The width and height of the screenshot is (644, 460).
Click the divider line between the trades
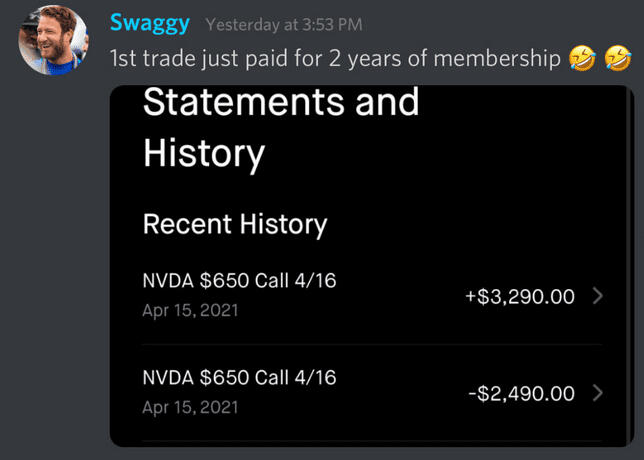coord(372,345)
